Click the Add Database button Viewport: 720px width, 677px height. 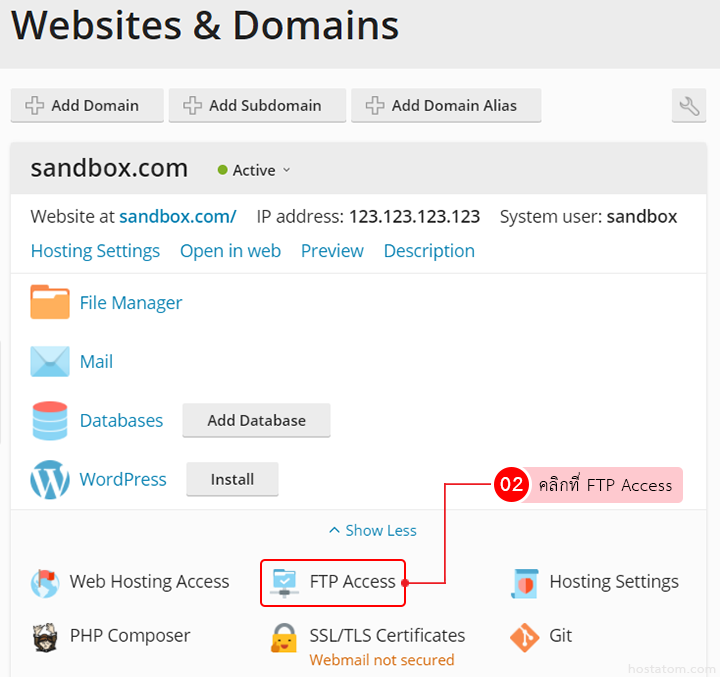256,421
